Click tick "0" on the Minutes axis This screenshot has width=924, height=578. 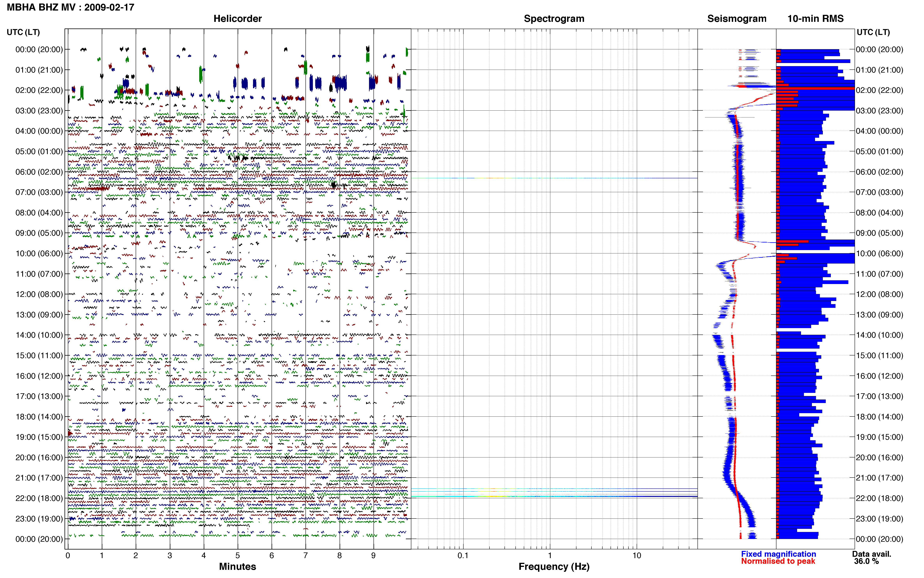point(68,555)
